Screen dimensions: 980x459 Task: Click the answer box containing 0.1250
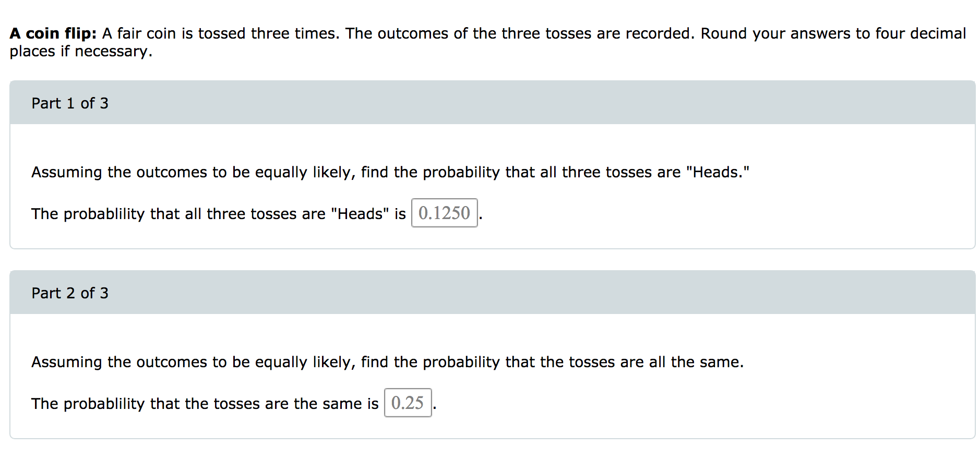tap(444, 213)
